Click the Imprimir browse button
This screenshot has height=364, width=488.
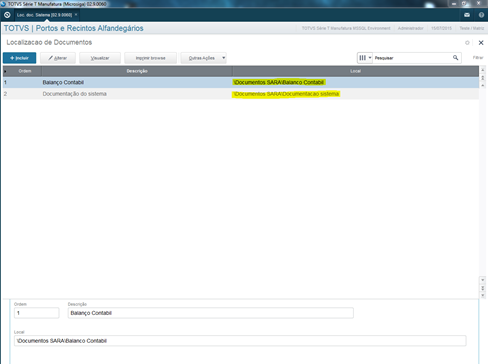pos(150,58)
